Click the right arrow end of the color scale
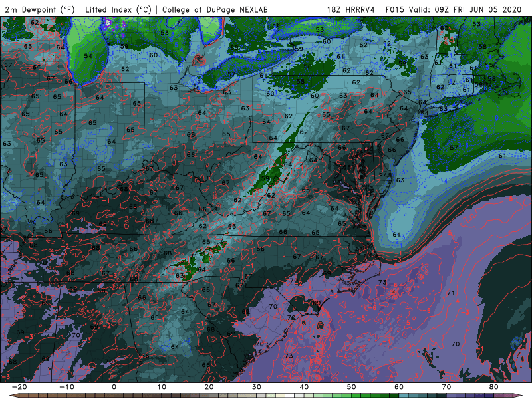Viewport: 532px width, 399px height. 519,396
